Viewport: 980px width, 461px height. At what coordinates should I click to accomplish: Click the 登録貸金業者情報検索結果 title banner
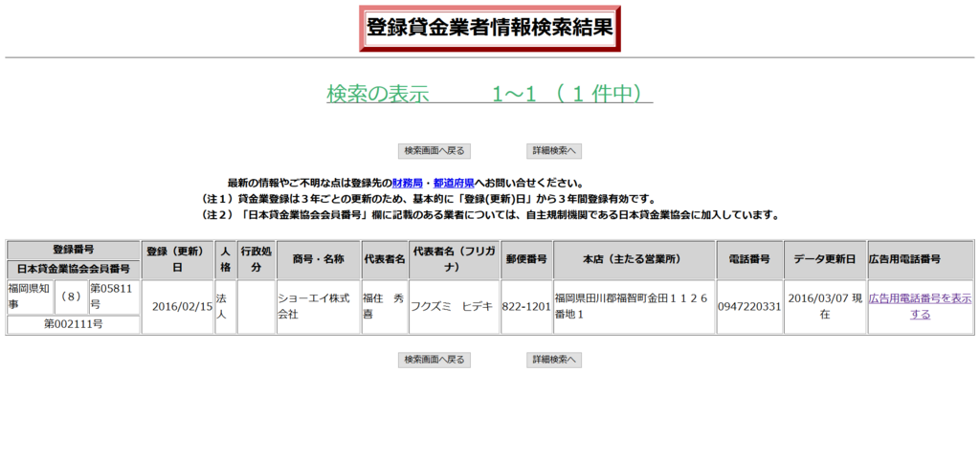click(489, 29)
